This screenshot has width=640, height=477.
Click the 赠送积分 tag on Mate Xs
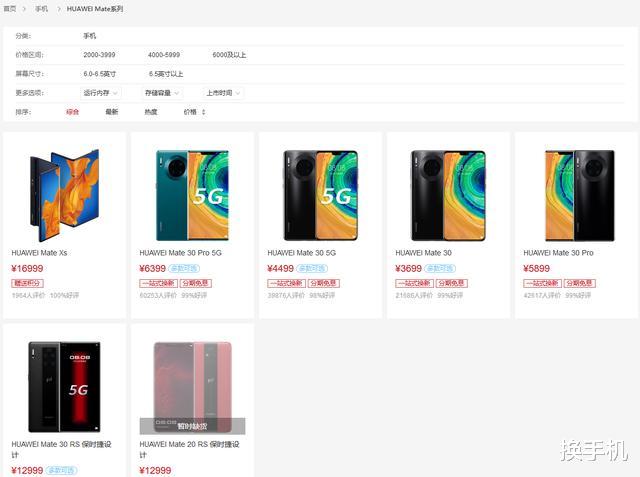(x=27, y=283)
